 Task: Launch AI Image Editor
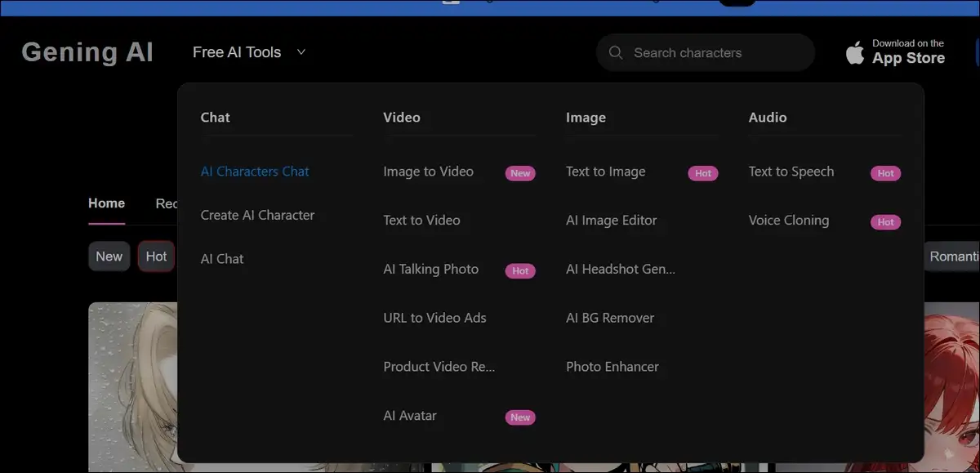611,221
